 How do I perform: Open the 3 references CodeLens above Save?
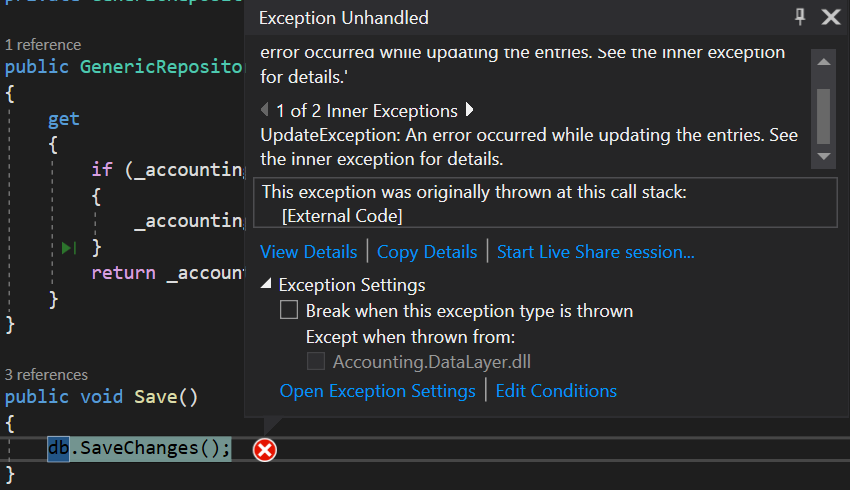(x=46, y=374)
